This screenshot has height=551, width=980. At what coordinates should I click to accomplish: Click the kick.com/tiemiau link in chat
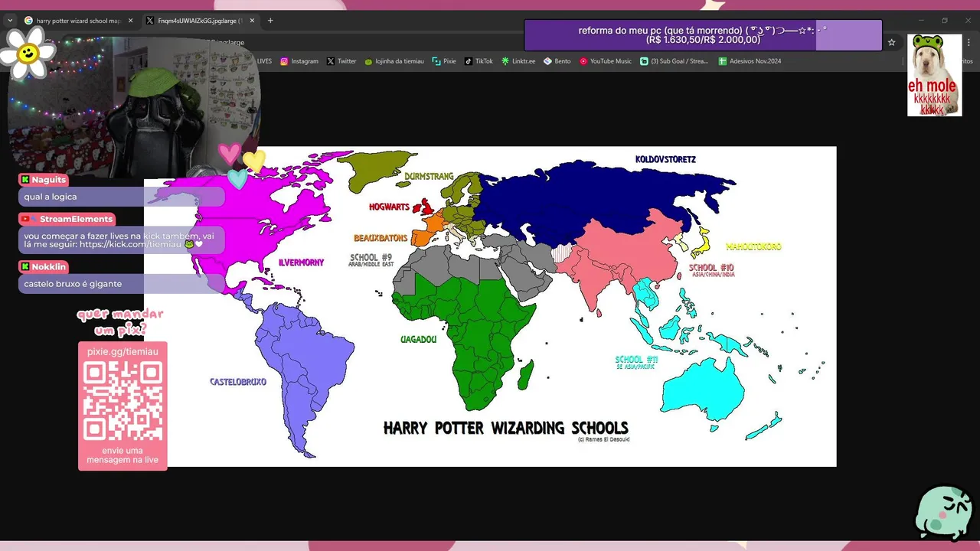click(x=130, y=244)
